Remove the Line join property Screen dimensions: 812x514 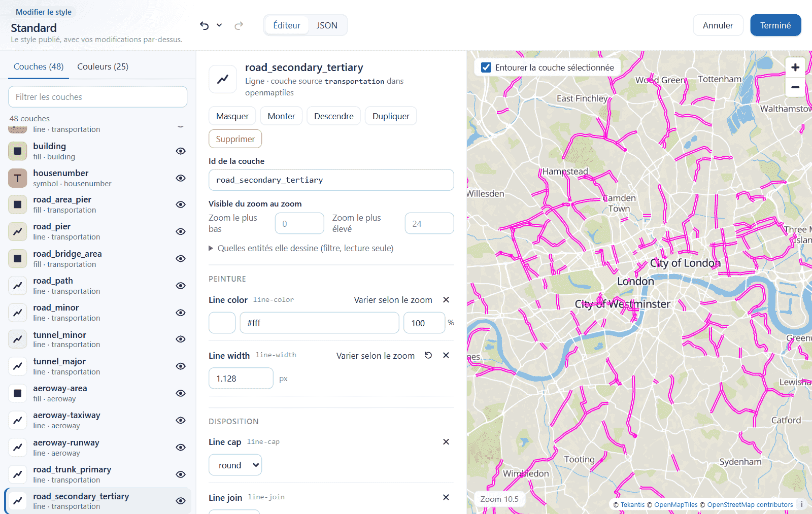(446, 497)
